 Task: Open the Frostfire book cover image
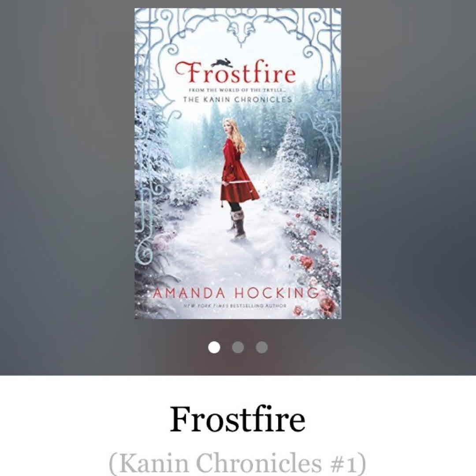[238, 164]
